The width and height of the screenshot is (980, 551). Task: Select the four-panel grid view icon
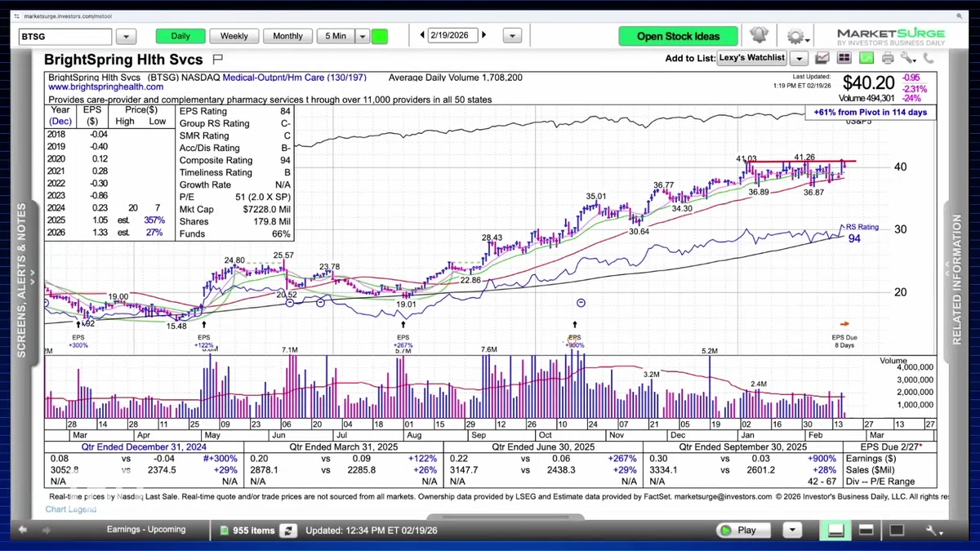tap(844, 58)
